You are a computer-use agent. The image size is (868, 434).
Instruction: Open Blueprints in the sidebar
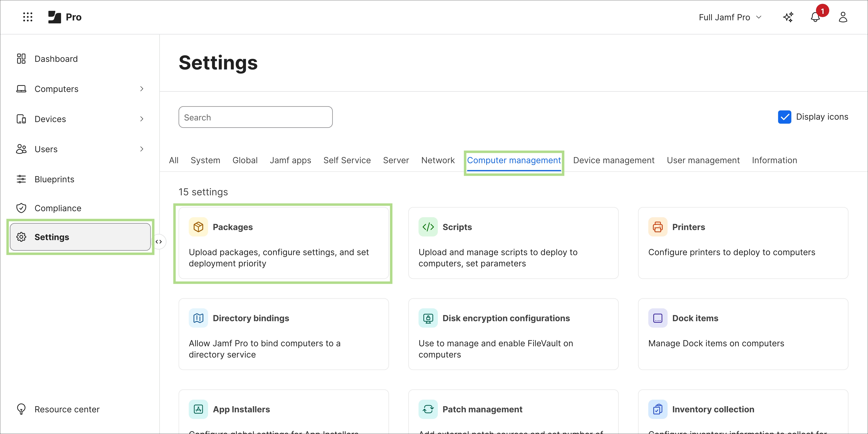coord(54,179)
